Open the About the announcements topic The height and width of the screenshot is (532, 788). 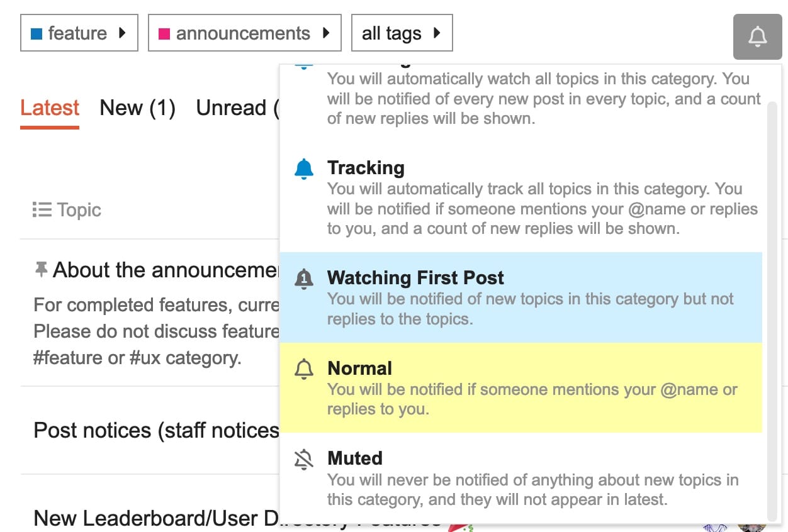click(157, 269)
